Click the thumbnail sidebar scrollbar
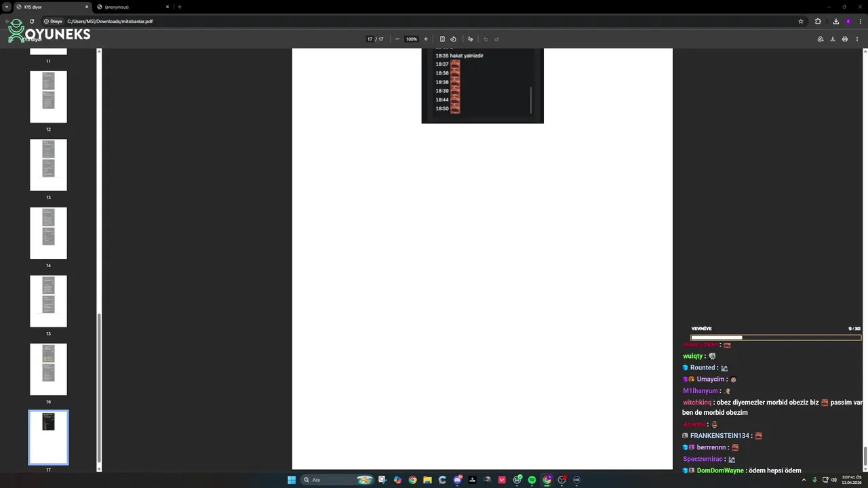The height and width of the screenshot is (488, 868). [x=99, y=387]
